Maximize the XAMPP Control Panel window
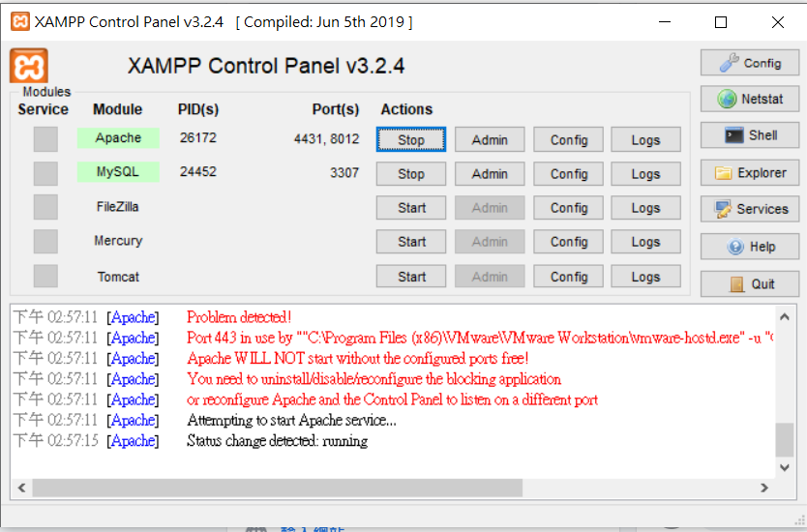Screen dimensions: 807x532 click(721, 22)
